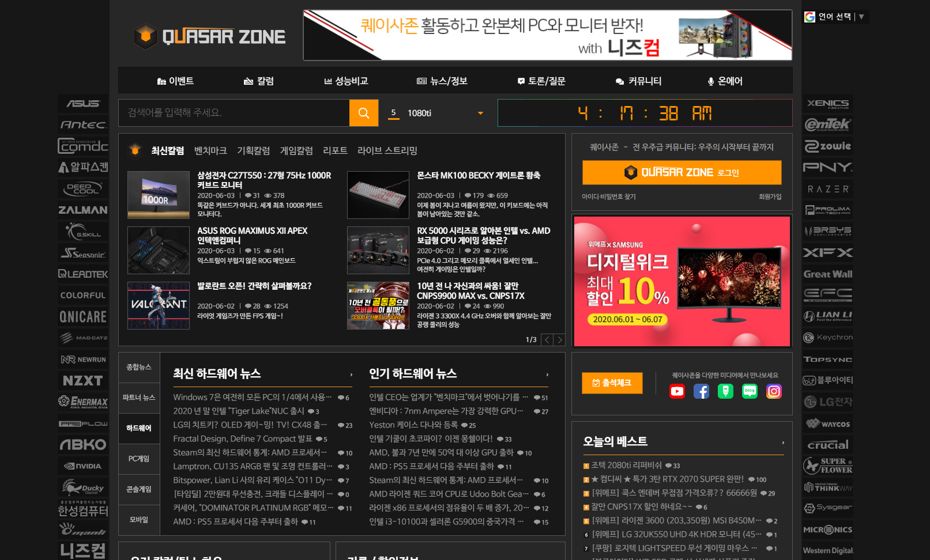Viewport: 930px width, 560px height.
Task: Click the 출석체크 button
Action: [x=612, y=383]
